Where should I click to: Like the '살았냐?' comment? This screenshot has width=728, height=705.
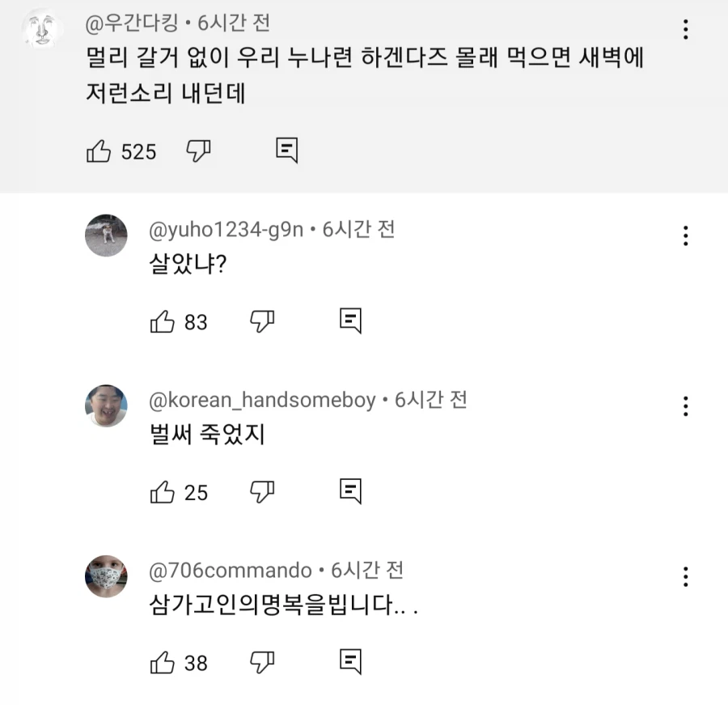tap(163, 321)
